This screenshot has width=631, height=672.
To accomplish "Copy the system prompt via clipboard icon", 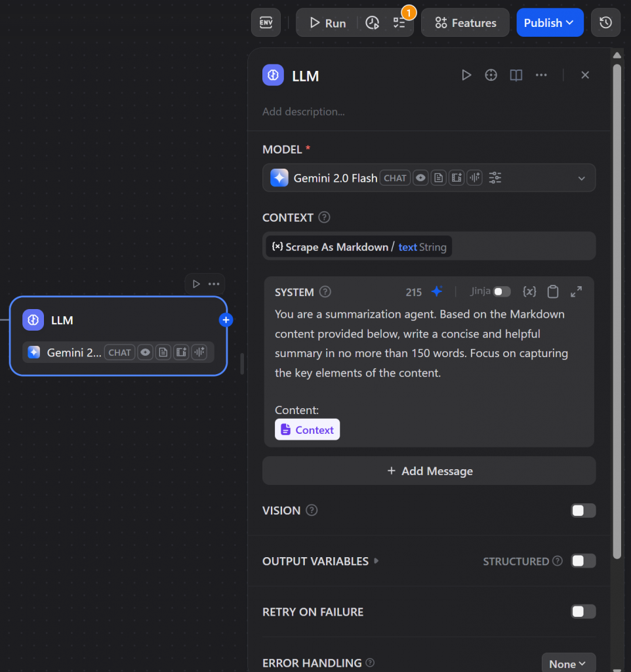I will click(x=553, y=291).
